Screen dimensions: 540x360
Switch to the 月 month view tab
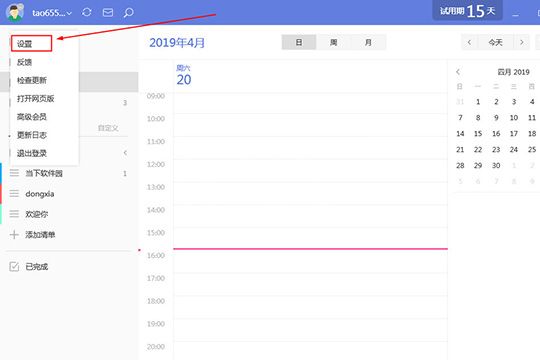(368, 42)
